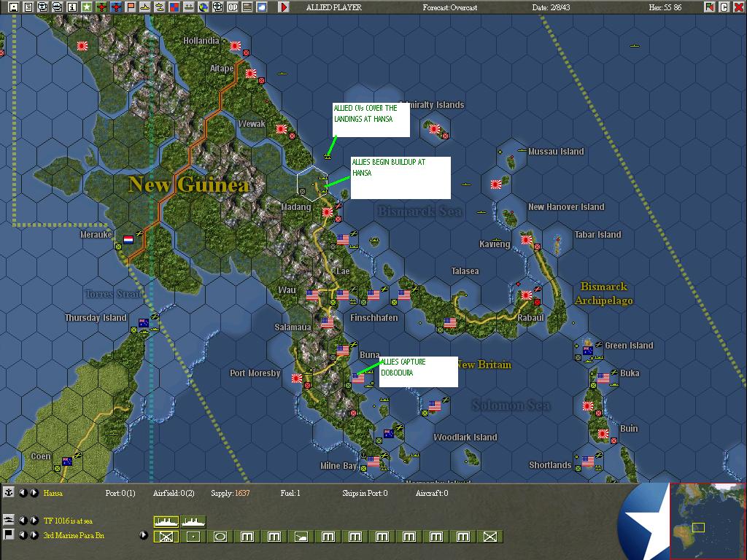Click the Japanese flag at Rabaul
This screenshot has width=747, height=560.
(527, 295)
